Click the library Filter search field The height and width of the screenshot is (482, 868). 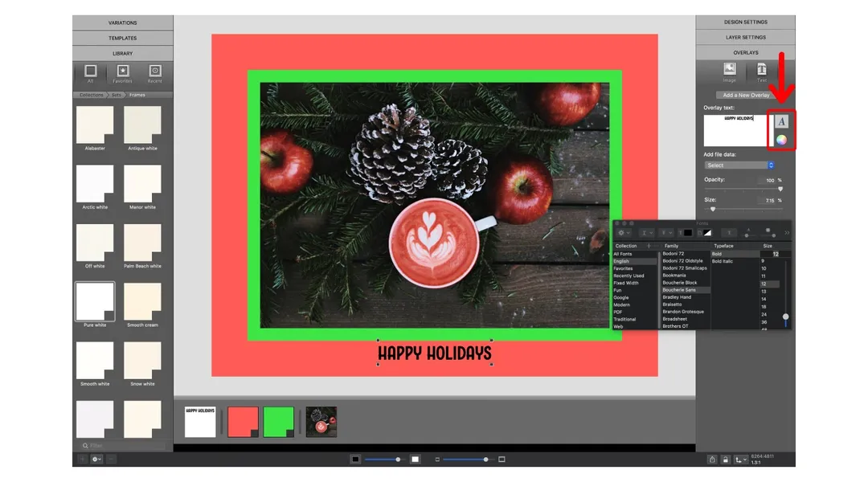123,446
